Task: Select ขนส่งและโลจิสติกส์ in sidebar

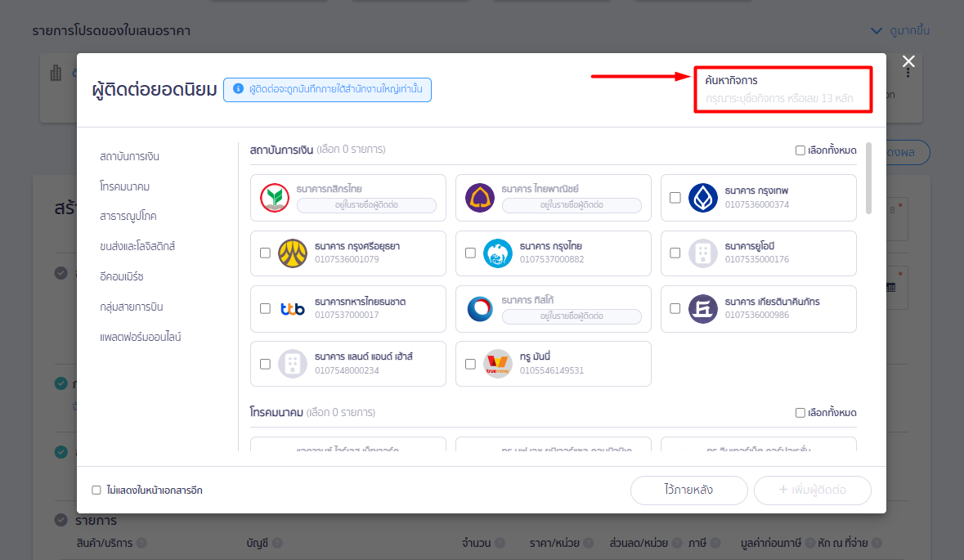Action: (x=137, y=247)
